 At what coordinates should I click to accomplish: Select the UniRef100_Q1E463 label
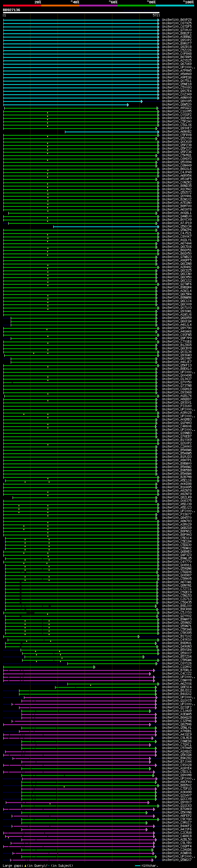point(177,118)
